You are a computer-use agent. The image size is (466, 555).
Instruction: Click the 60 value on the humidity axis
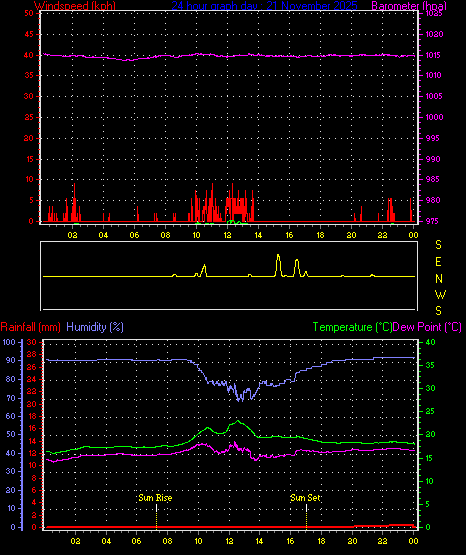(11, 416)
